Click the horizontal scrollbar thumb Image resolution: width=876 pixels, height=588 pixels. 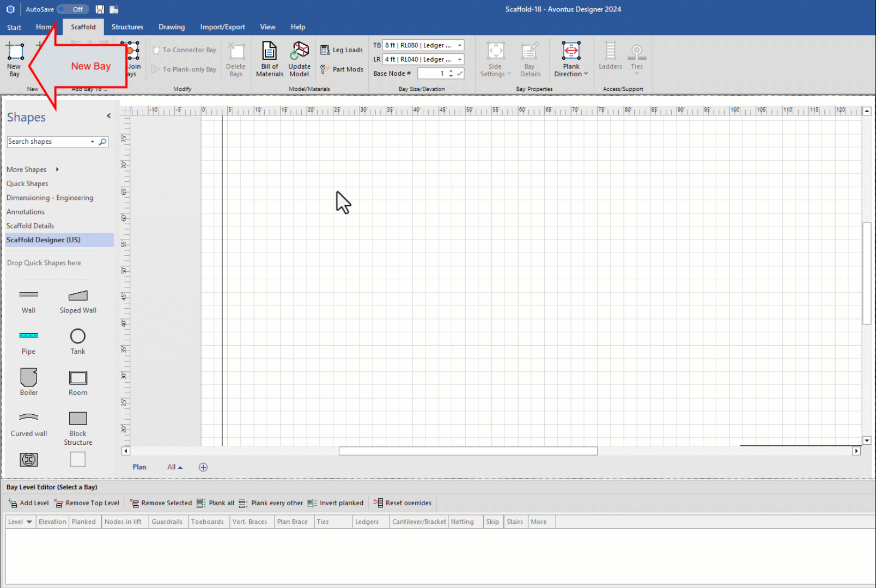coord(468,451)
